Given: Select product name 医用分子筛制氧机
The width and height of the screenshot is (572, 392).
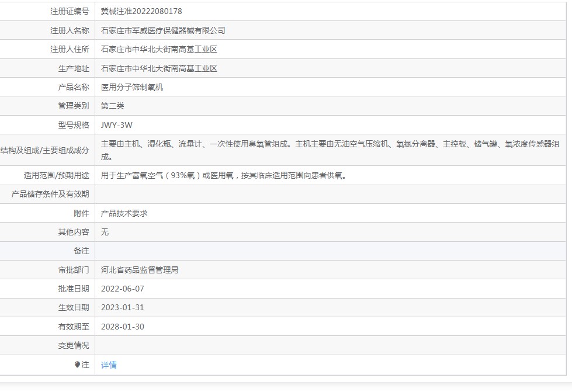Looking at the screenshot, I should [132, 87].
